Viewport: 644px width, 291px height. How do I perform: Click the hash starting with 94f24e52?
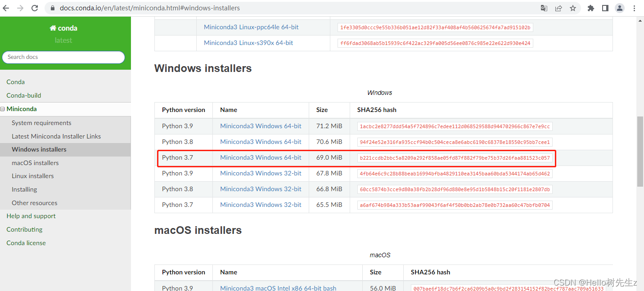[x=455, y=142]
